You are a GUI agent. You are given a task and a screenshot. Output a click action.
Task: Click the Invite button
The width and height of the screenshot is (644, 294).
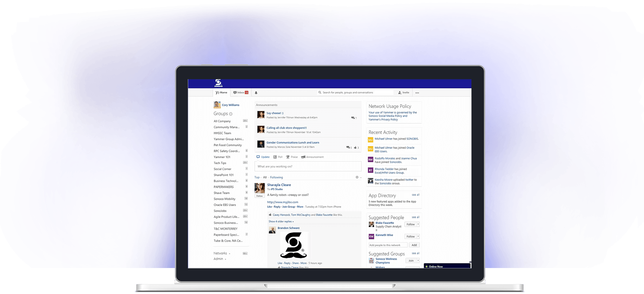pyautogui.click(x=404, y=92)
